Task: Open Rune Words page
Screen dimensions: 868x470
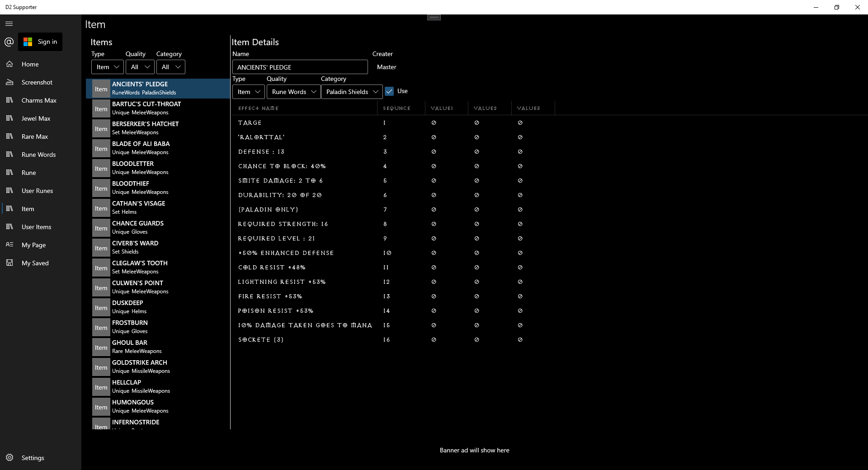Action: 41,155
